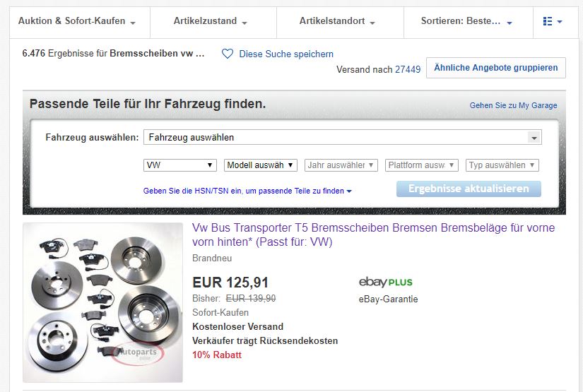This screenshot has height=392, width=583.
Task: Click arrow beside HSN/TSN link
Action: click(x=349, y=191)
